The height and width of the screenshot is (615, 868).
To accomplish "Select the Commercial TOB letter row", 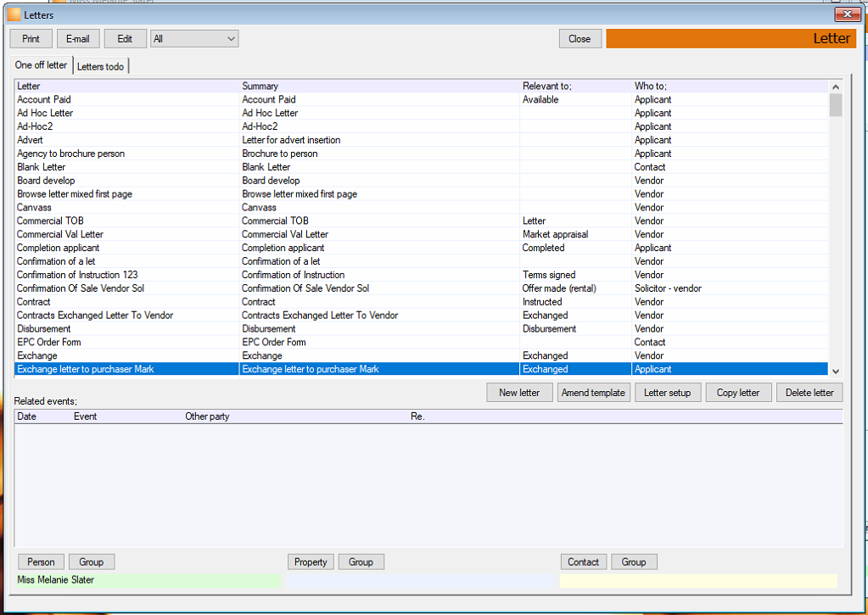I will pyautogui.click(x=421, y=221).
